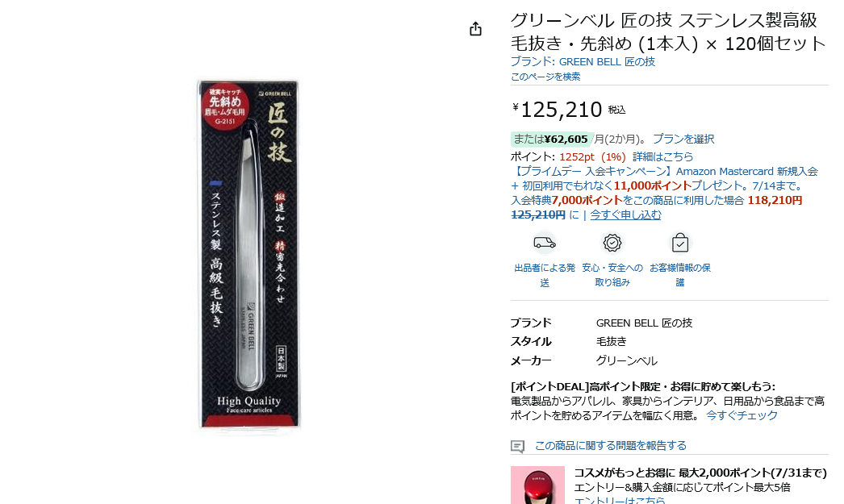Image resolution: width=844 pixels, height=504 pixels.
Task: Click the red cosmetics promo thumbnail
Action: click(x=537, y=485)
